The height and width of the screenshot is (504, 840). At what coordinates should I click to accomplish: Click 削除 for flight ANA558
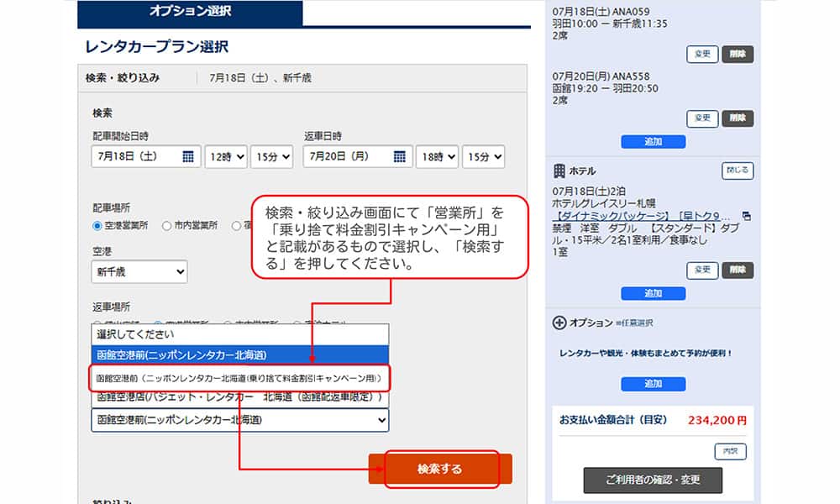pyautogui.click(x=738, y=118)
